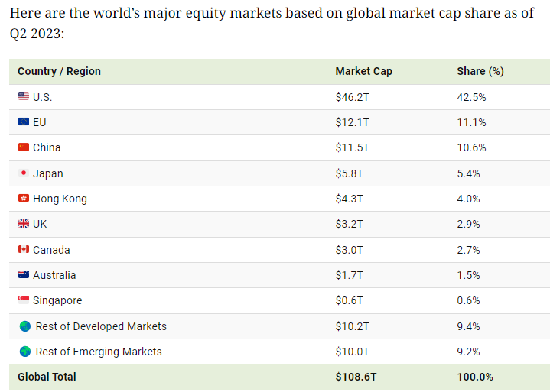Click the Japan flag icon

coord(24,173)
